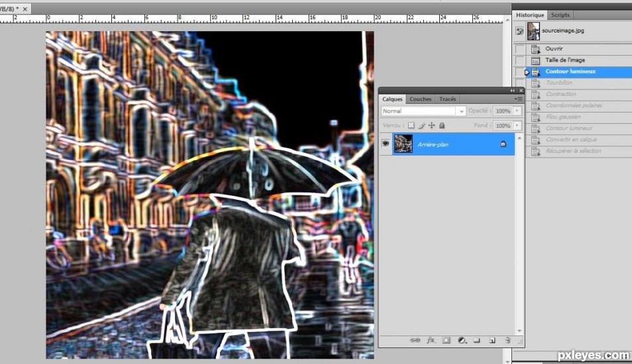Viewport: 632px width, 364px height.
Task: Lock transparent pixels
Action: tap(411, 126)
